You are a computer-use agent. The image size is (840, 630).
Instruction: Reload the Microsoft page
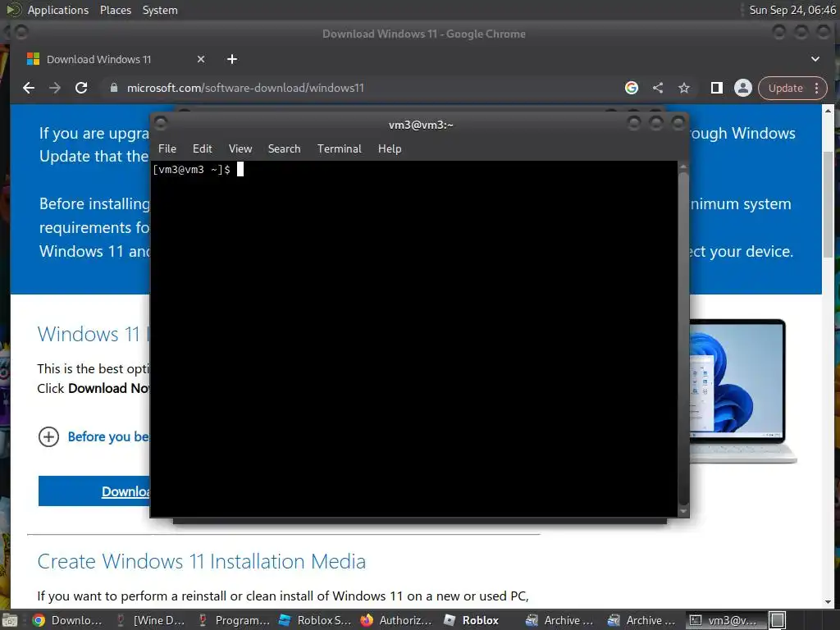click(81, 88)
